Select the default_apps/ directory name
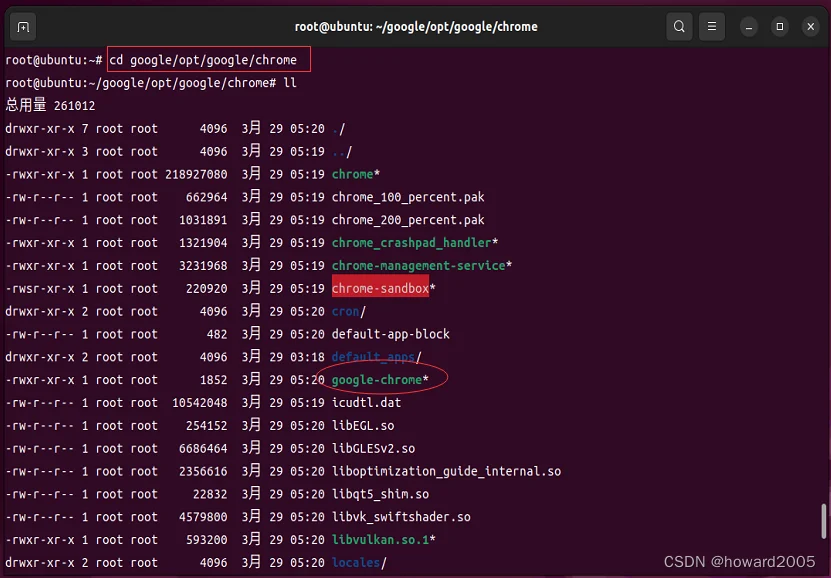The height and width of the screenshot is (578, 831). 376,357
